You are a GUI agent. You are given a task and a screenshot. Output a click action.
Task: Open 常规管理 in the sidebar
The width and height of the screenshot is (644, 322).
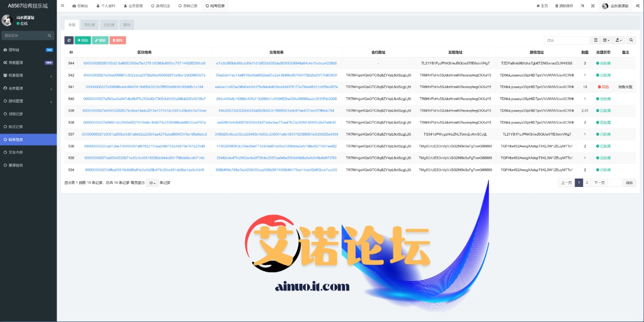click(28, 62)
